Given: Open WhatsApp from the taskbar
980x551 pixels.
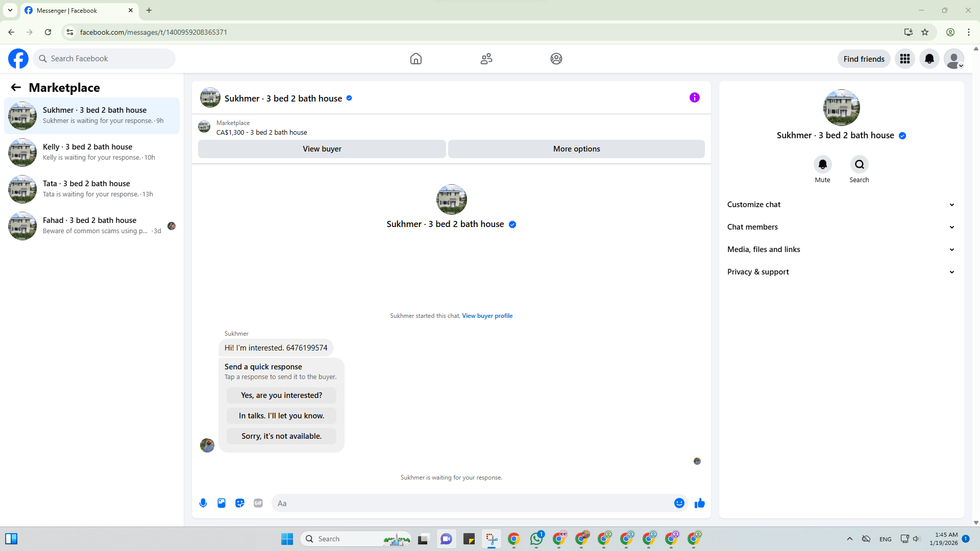Looking at the screenshot, I should point(536,539).
